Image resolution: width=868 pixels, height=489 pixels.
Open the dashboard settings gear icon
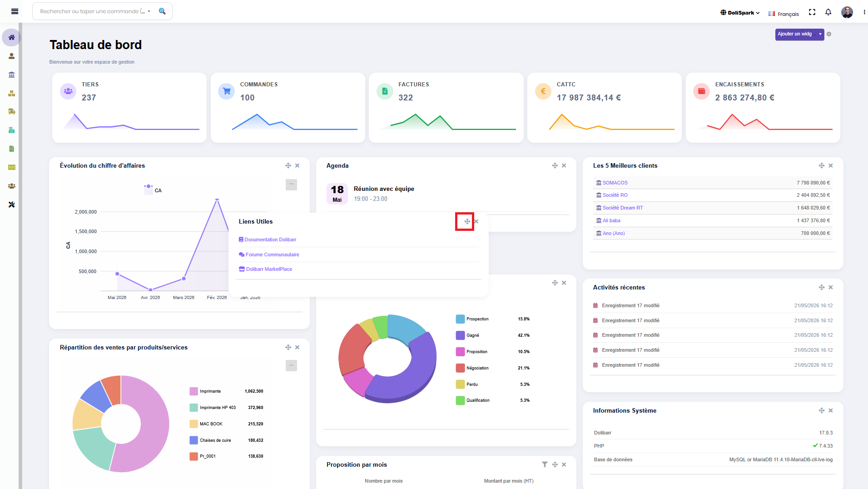tap(829, 34)
